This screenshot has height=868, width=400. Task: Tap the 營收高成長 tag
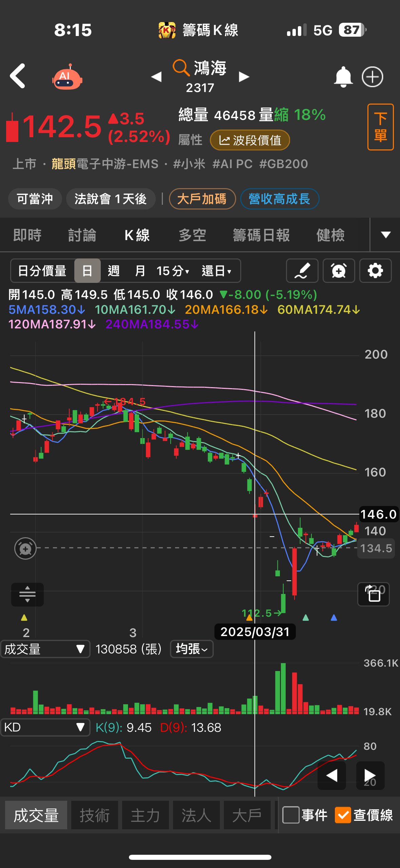coord(280,199)
